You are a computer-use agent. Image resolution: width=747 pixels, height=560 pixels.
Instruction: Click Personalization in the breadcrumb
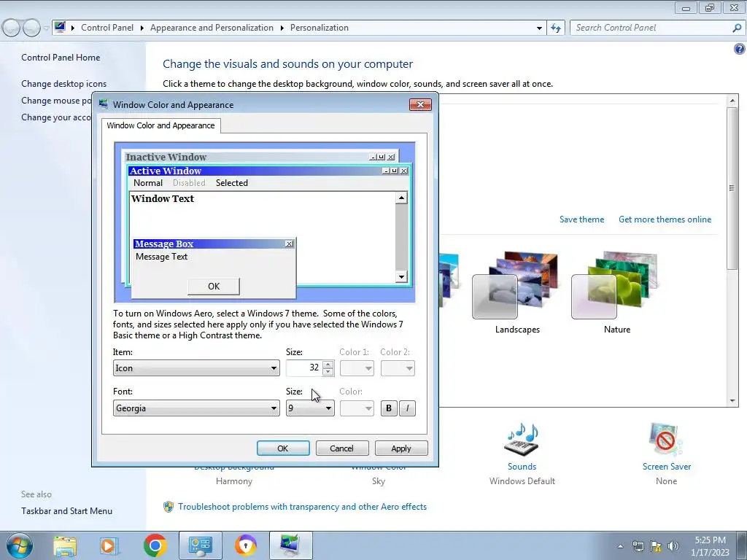pyautogui.click(x=320, y=28)
